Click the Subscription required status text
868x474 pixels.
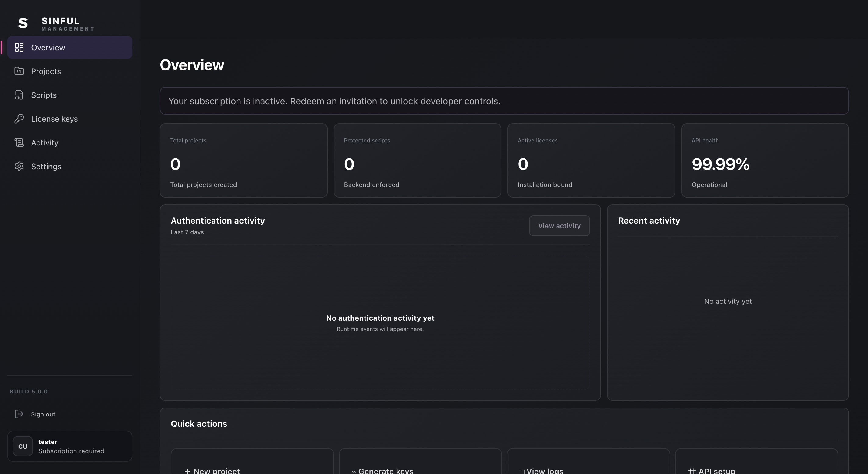click(x=71, y=451)
